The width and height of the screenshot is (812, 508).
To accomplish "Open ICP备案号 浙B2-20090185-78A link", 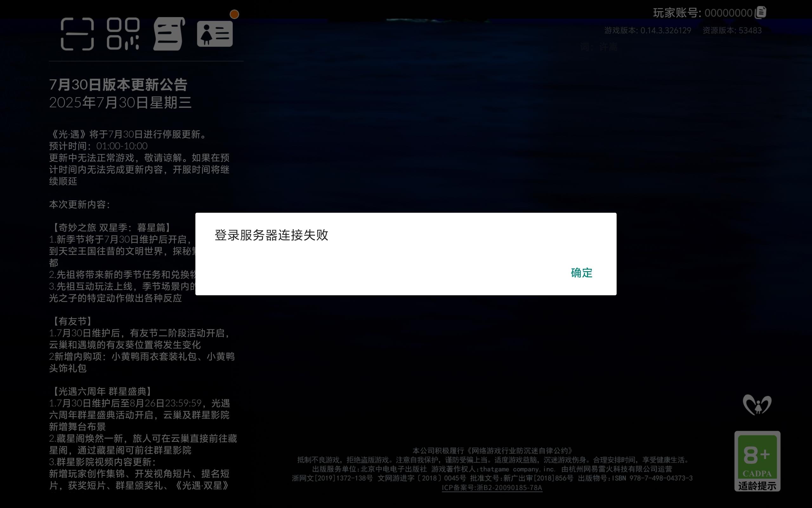I will (492, 487).
